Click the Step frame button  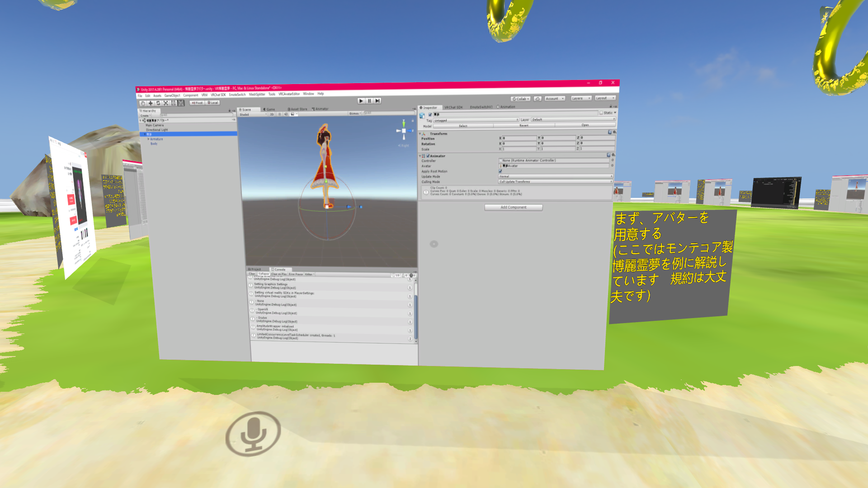coord(377,101)
